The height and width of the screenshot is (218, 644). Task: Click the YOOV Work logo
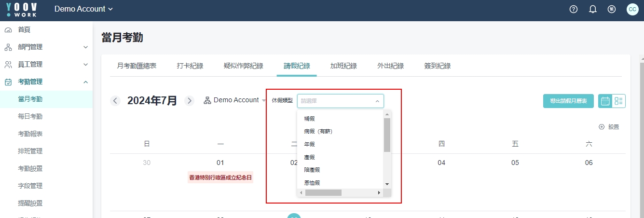tap(22, 9)
